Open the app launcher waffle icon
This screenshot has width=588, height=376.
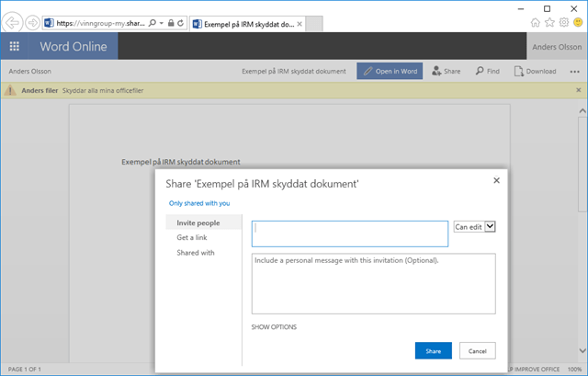pyautogui.click(x=15, y=46)
